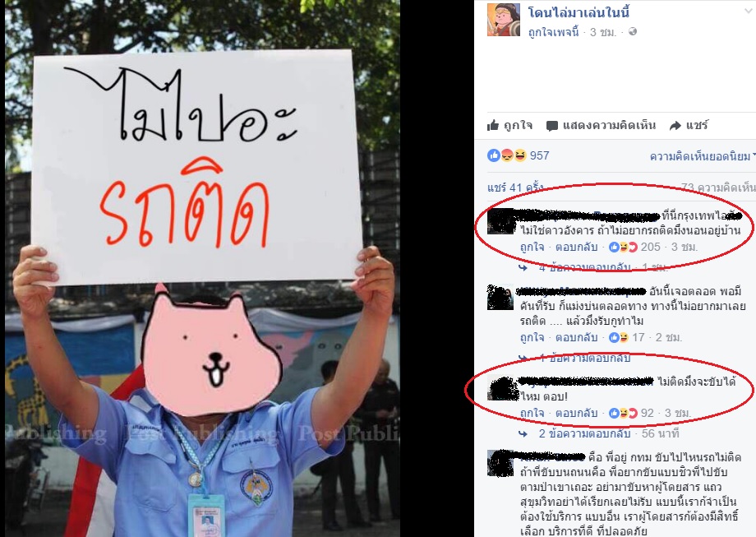Screen dimensions: 756x537
Task: Open the reaction emojis next to 957
Action: click(507, 155)
